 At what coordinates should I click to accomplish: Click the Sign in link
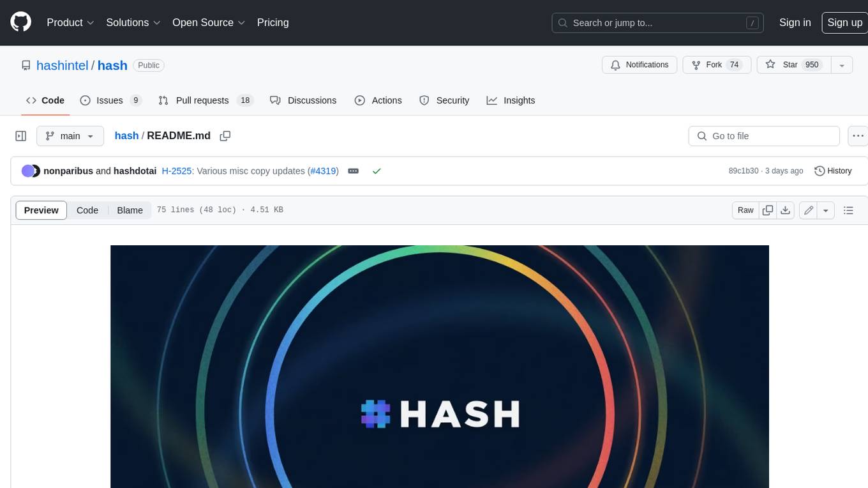pyautogui.click(x=795, y=22)
